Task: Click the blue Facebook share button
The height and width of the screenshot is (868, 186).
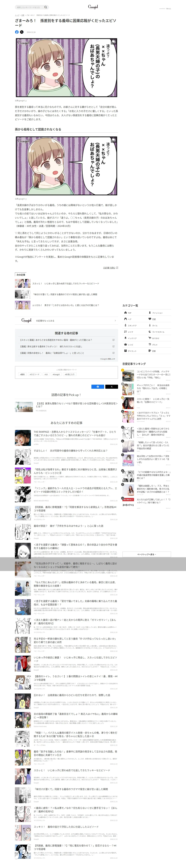Action: [x=98, y=387]
